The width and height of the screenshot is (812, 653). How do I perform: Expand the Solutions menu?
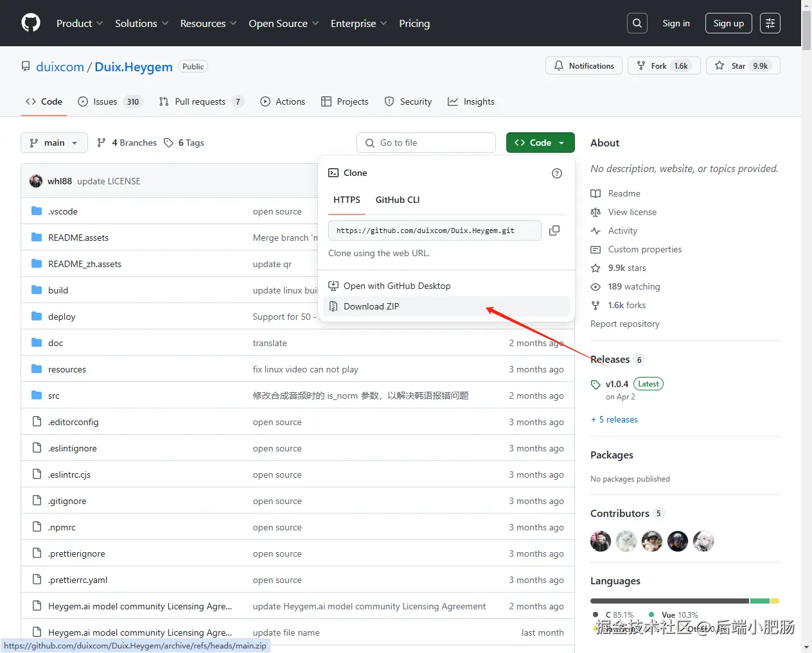click(141, 23)
